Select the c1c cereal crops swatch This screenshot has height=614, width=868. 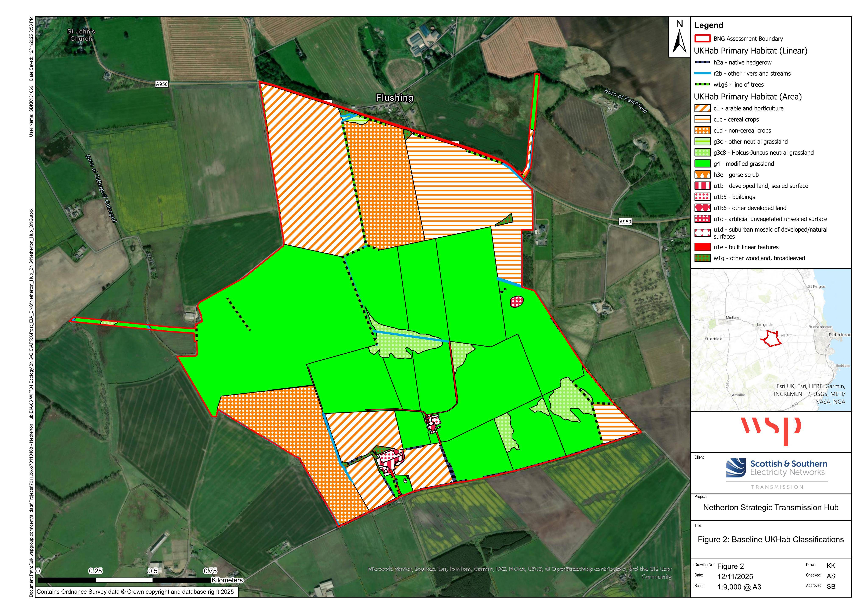click(702, 120)
